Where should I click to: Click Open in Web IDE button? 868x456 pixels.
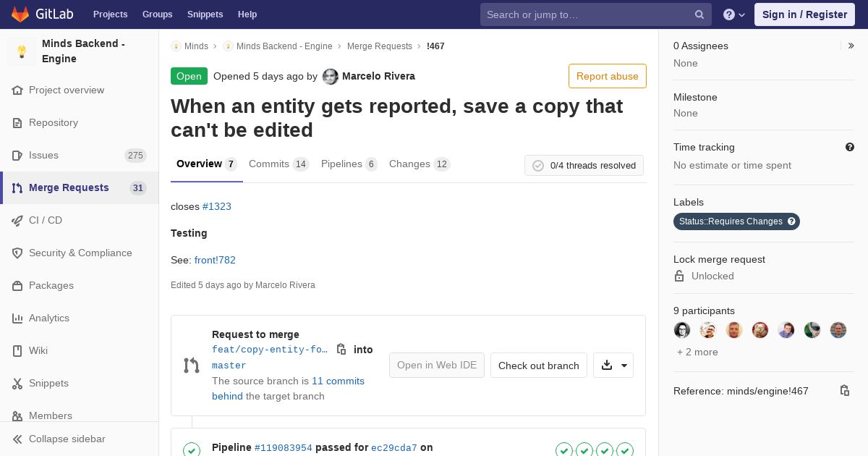click(437, 366)
